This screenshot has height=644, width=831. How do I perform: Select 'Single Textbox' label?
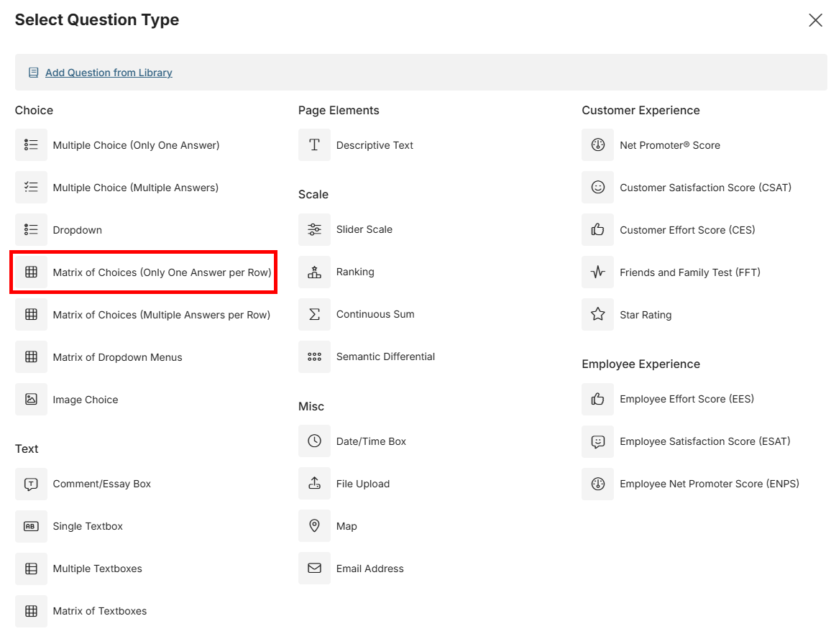(x=88, y=526)
